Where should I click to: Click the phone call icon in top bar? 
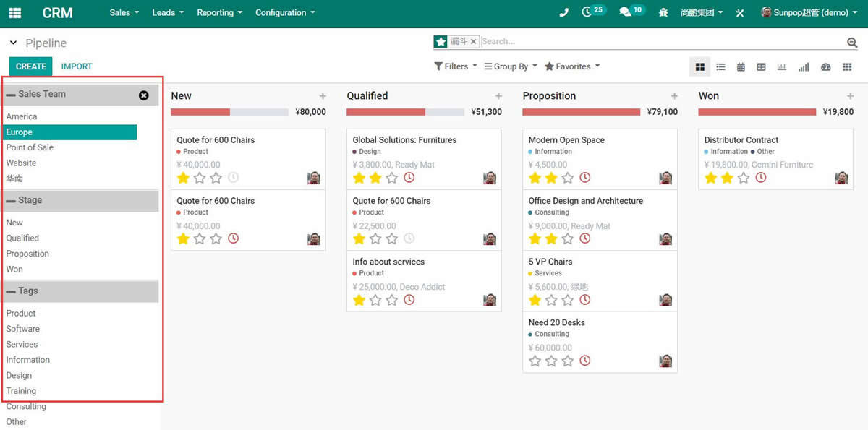coord(564,13)
